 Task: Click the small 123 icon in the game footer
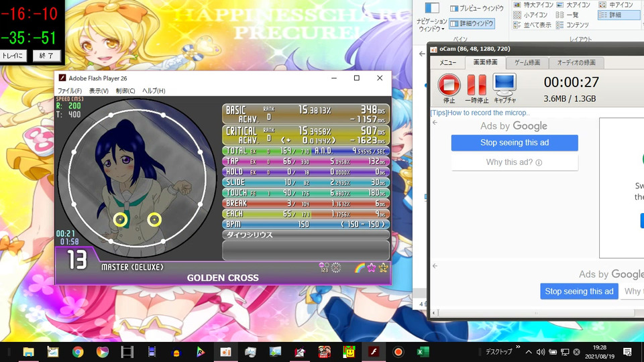(x=324, y=268)
